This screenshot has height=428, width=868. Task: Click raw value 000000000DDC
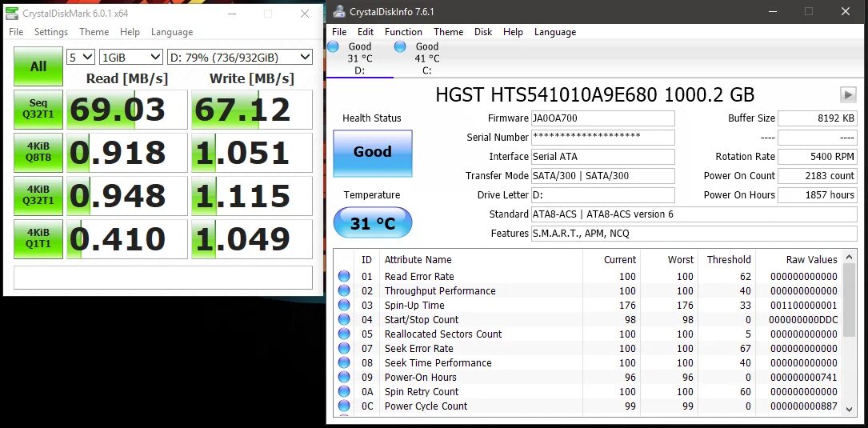click(x=802, y=319)
